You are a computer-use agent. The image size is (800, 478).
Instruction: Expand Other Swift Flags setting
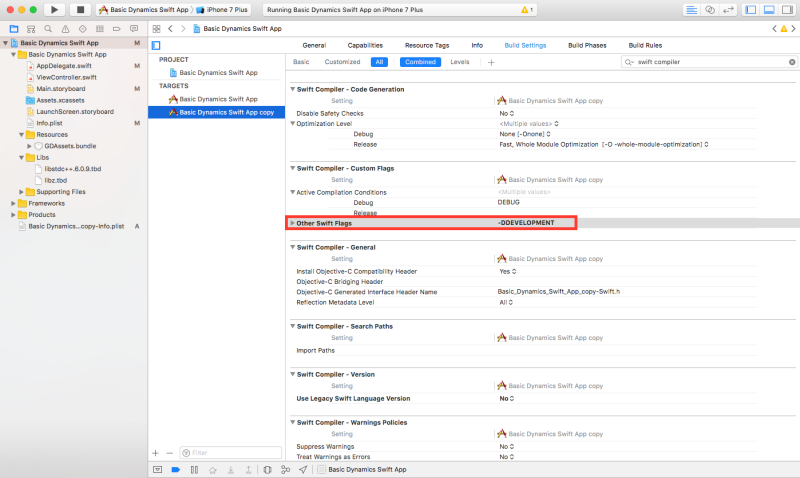pos(293,223)
